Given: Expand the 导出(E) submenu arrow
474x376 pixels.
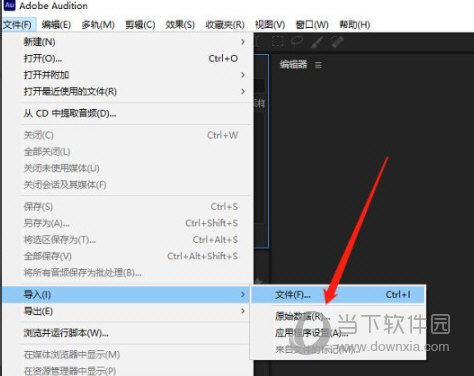Looking at the screenshot, I should [x=243, y=311].
